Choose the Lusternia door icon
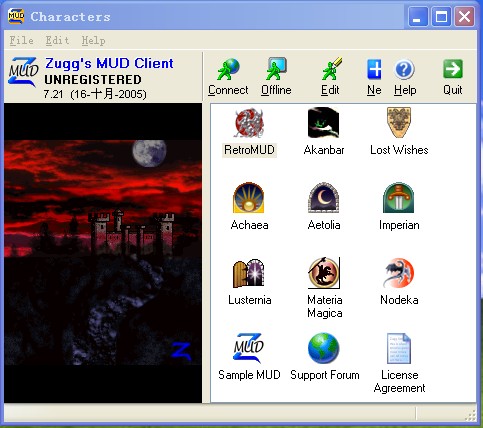 (249, 273)
